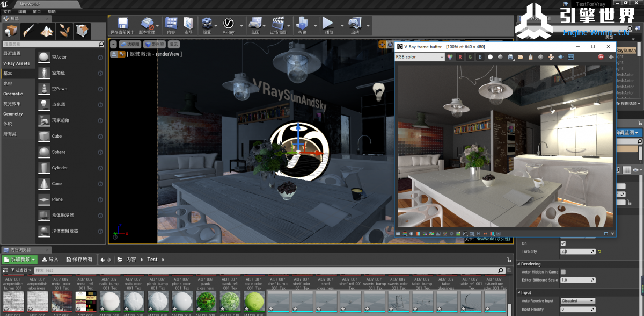Viewport: 644px width, 316px height.
Task: Open the 过场动画 cinematics clapper icon
Action: point(277,23)
